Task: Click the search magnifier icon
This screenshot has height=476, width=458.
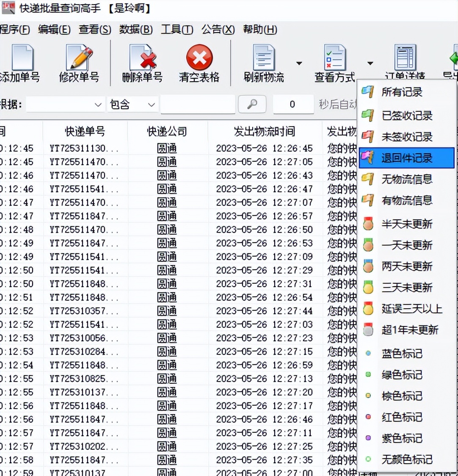Action: 252,104
